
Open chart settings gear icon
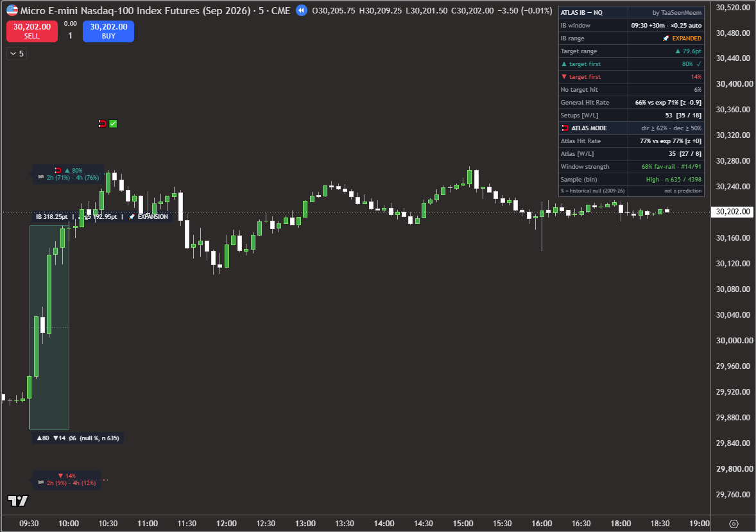click(734, 523)
